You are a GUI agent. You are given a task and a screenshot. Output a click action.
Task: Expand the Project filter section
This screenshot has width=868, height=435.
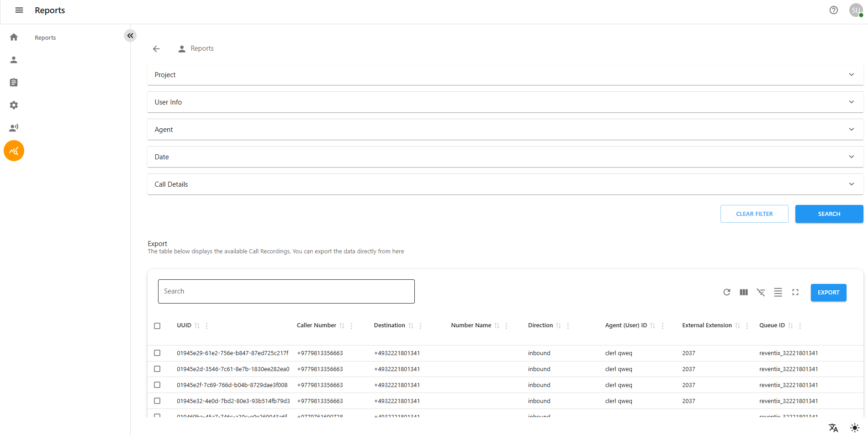click(505, 75)
